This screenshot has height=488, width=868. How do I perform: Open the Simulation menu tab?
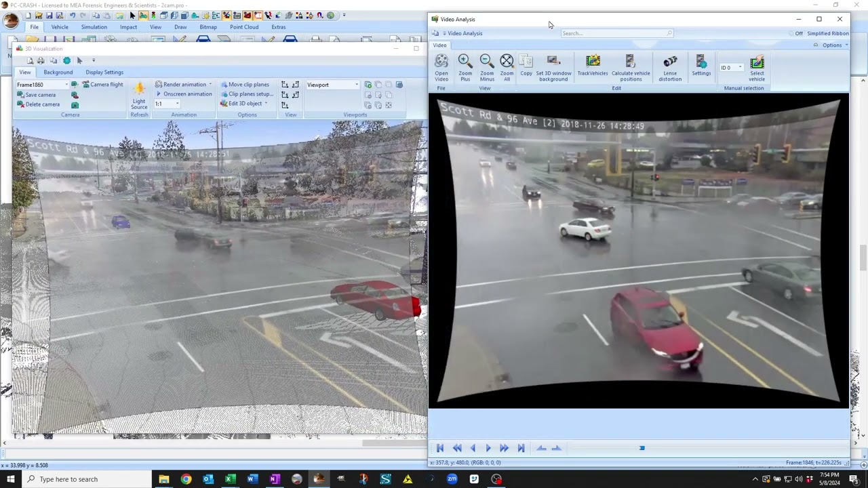click(x=94, y=27)
